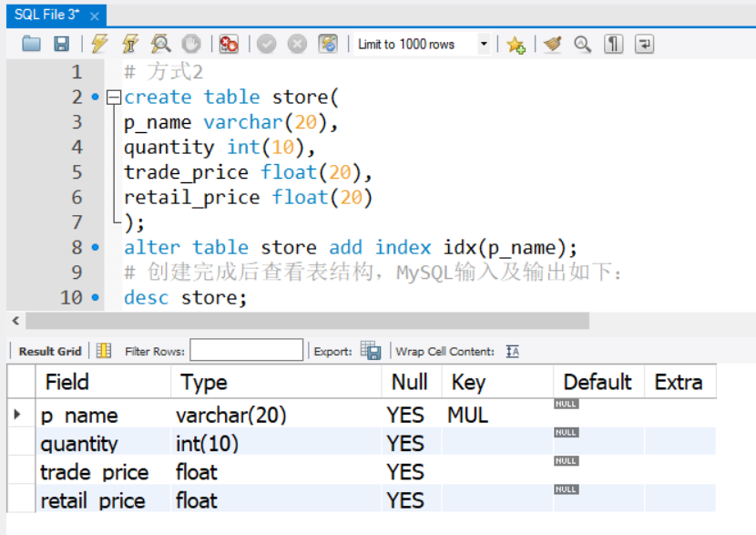Beautify query with the broom icon

tap(553, 44)
